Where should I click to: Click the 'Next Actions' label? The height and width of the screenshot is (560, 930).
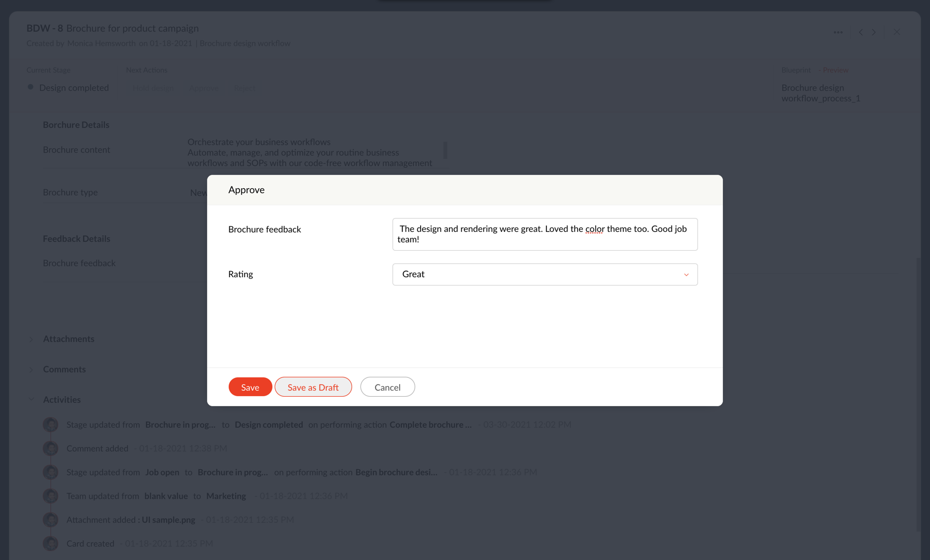click(147, 70)
